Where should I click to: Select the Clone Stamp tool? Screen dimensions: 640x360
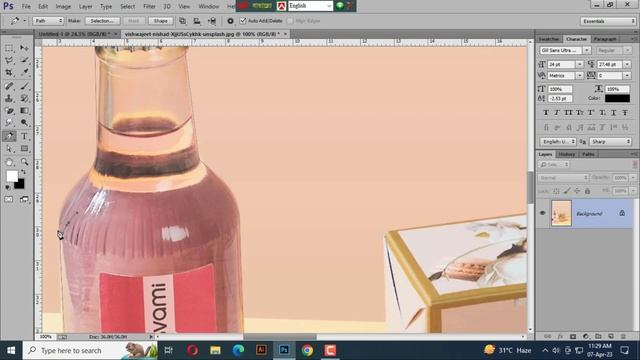[9, 98]
